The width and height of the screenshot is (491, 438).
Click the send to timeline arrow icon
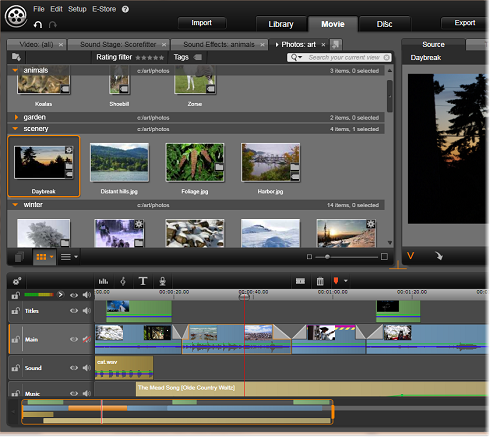(x=439, y=256)
